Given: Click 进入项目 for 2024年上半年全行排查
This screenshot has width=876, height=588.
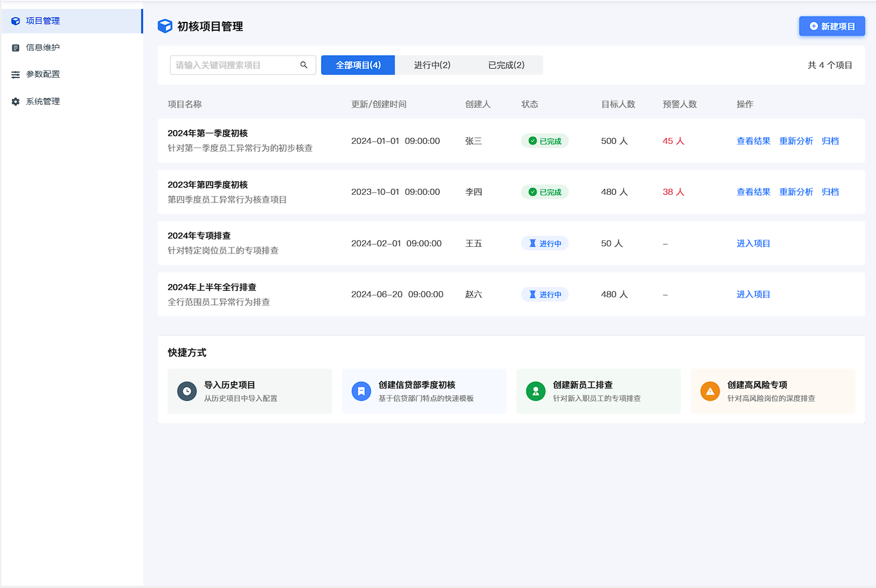Looking at the screenshot, I should tap(753, 294).
